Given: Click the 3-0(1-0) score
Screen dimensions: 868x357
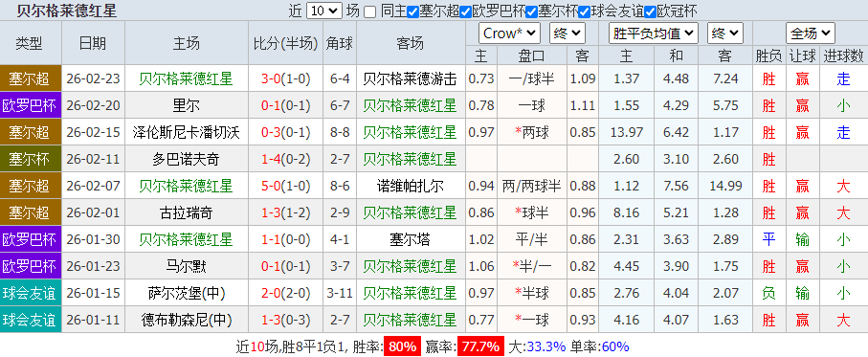Looking at the screenshot, I should 285,78.
